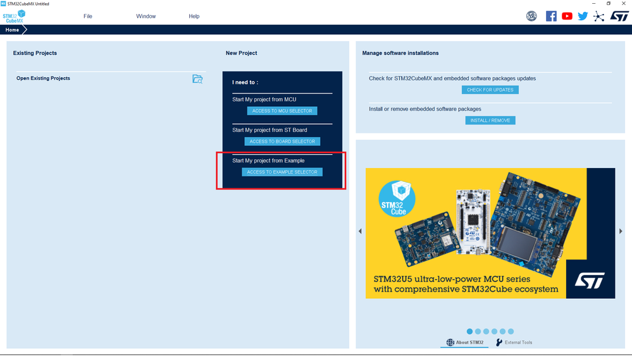Viewport: 632px width, 364px height.
Task: Click Access to Example Selector button
Action: (x=282, y=172)
